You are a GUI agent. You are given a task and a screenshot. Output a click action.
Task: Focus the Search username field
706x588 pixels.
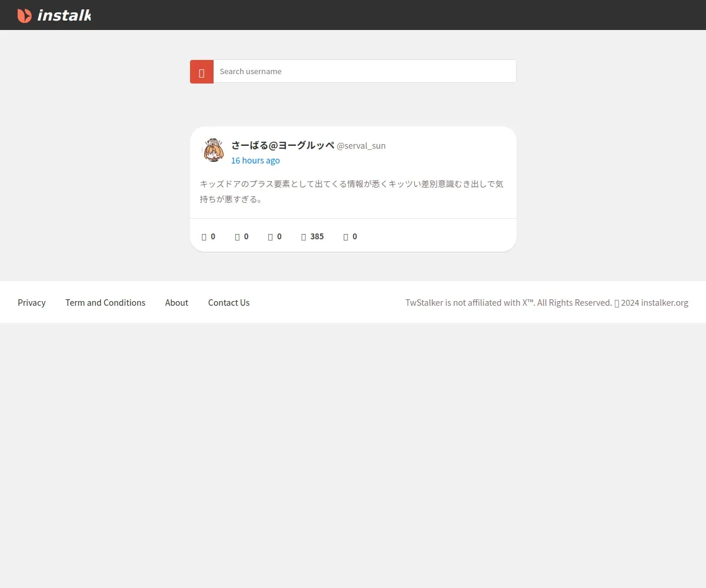(365, 71)
